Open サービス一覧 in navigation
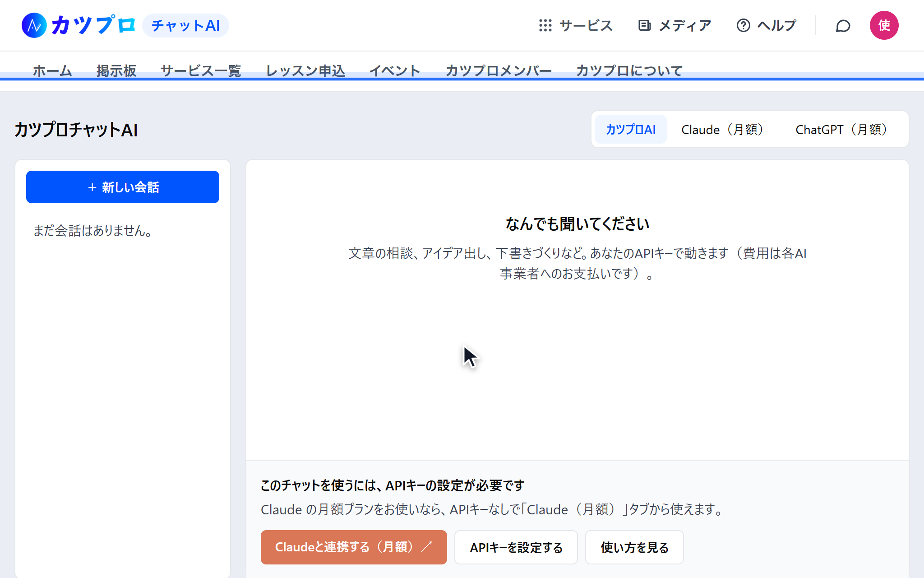This screenshot has height=578, width=924. (201, 70)
